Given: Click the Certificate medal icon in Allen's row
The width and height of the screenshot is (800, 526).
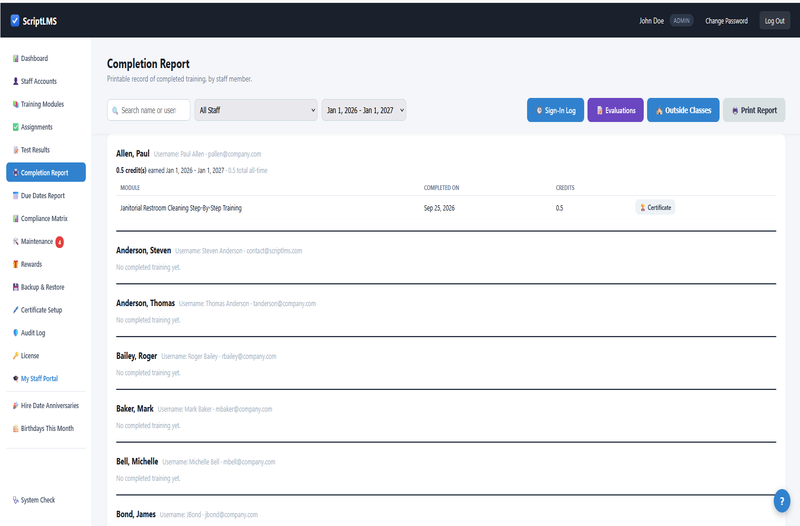Looking at the screenshot, I should coord(642,208).
